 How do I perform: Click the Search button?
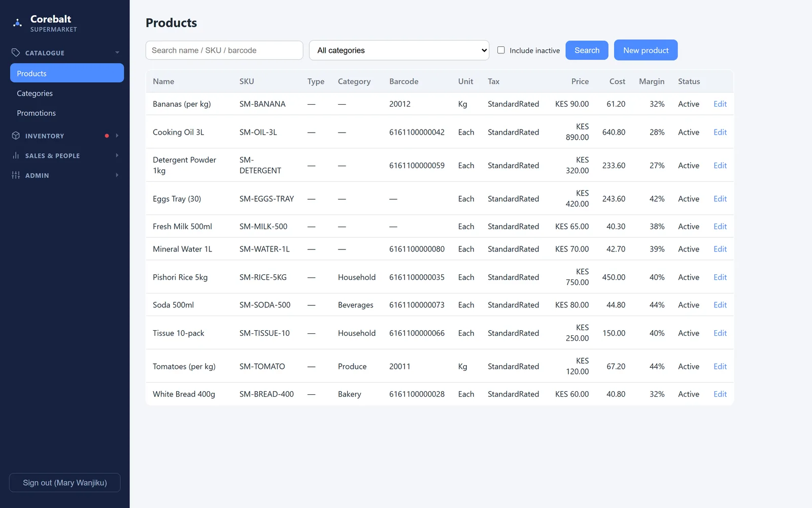pos(587,50)
